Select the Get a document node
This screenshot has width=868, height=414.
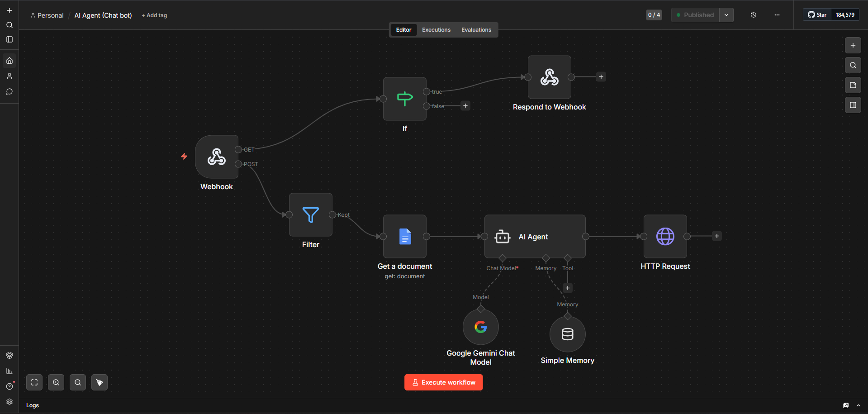coord(404,236)
